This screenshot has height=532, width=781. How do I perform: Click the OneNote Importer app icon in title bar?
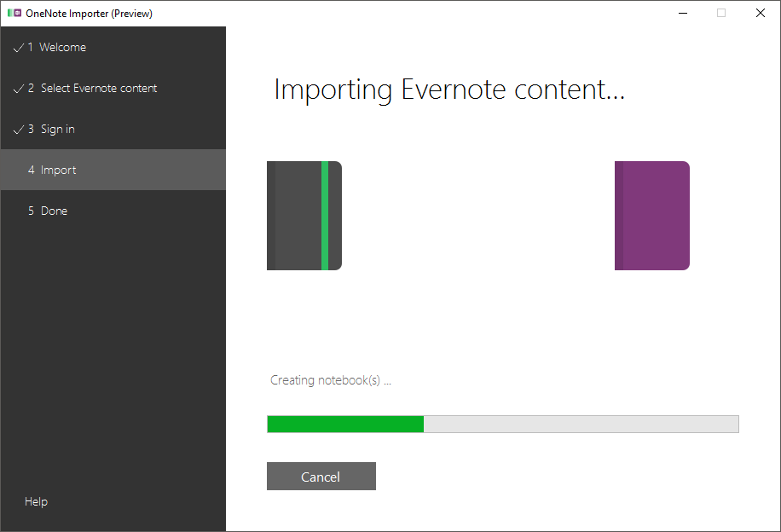(14, 13)
